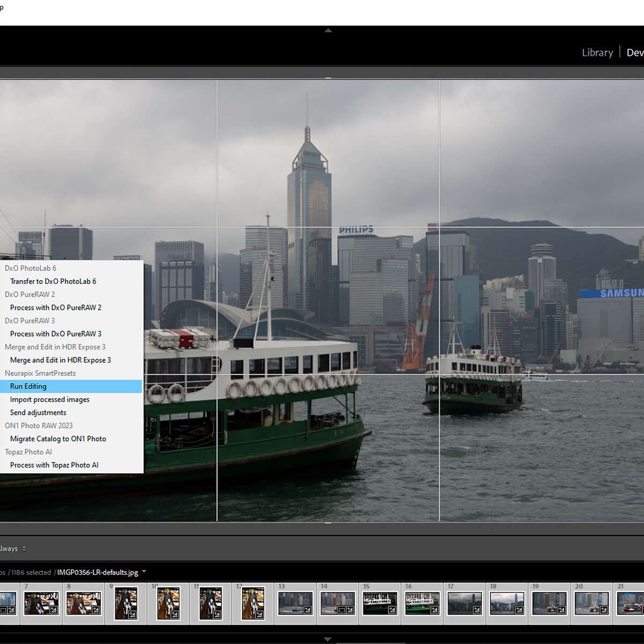644x644 pixels.
Task: Open the Always toolbar dropdown
Action: (24, 548)
